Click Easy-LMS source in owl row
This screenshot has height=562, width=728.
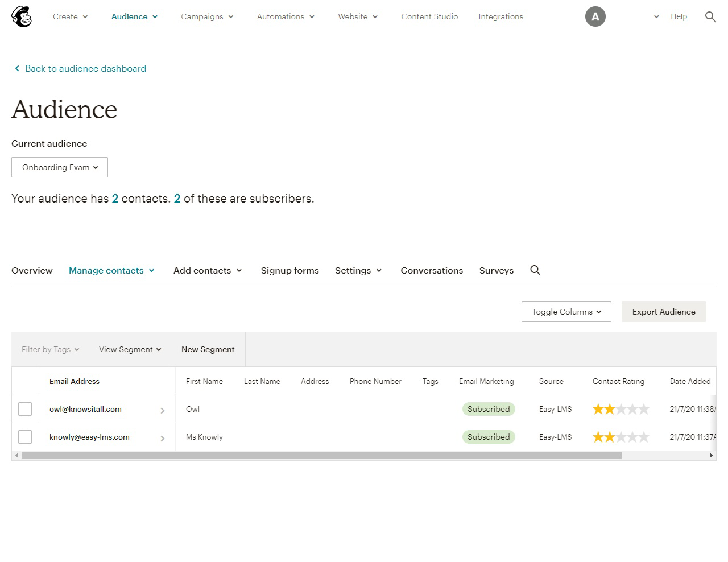(556, 409)
